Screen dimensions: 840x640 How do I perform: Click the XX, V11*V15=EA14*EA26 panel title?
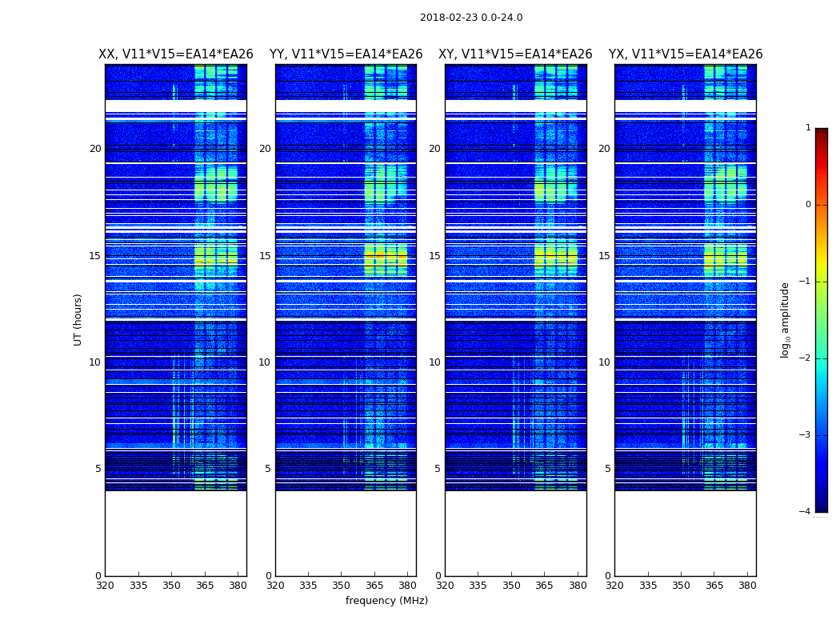point(176,54)
